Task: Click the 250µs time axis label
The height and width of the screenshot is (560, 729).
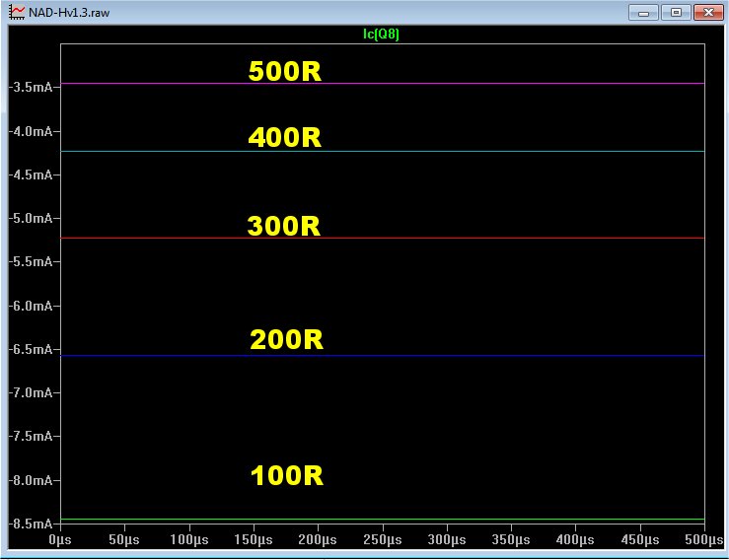Action: coord(383,540)
